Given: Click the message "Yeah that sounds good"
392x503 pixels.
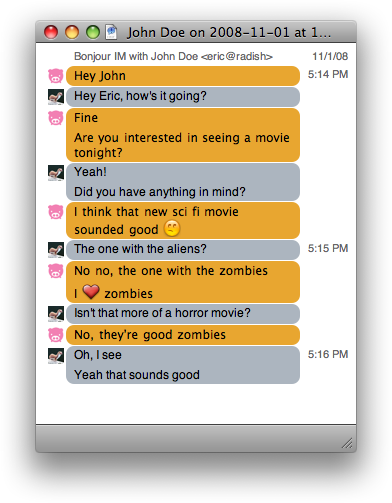Looking at the screenshot, I should tap(137, 375).
